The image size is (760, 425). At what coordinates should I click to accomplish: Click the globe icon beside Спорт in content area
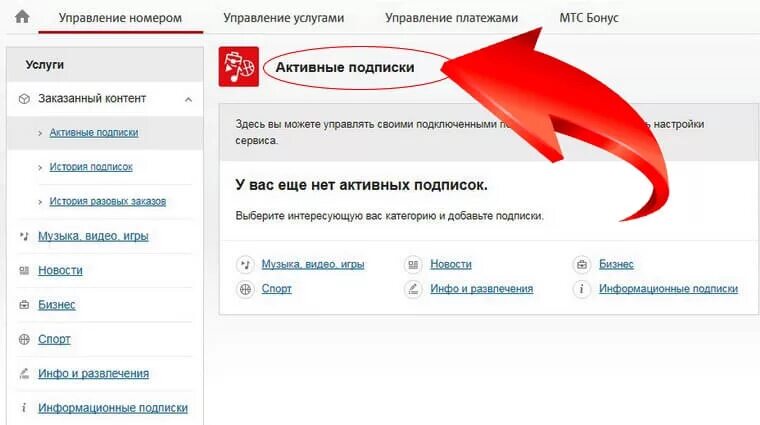tap(245, 289)
